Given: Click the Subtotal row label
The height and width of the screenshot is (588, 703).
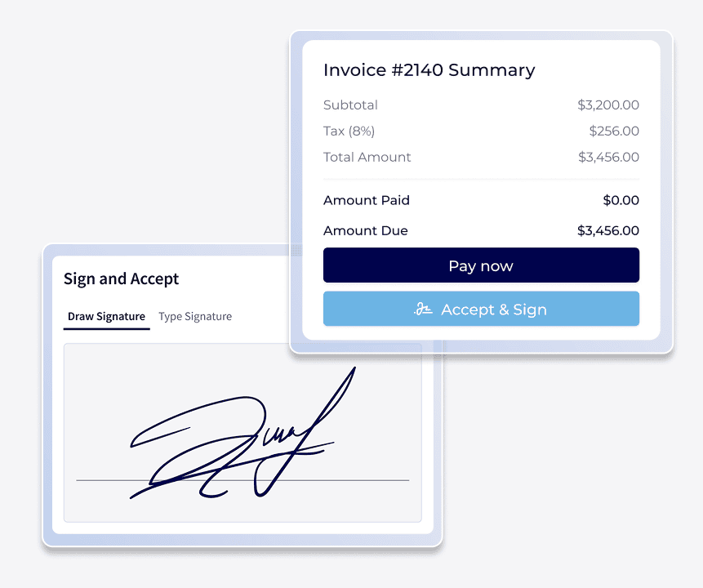Looking at the screenshot, I should [350, 105].
